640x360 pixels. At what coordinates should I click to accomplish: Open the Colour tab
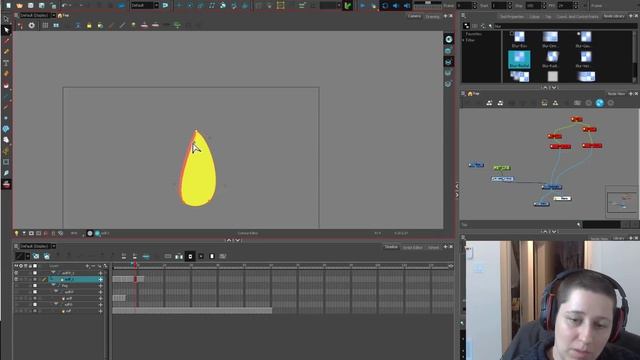pyautogui.click(x=534, y=17)
